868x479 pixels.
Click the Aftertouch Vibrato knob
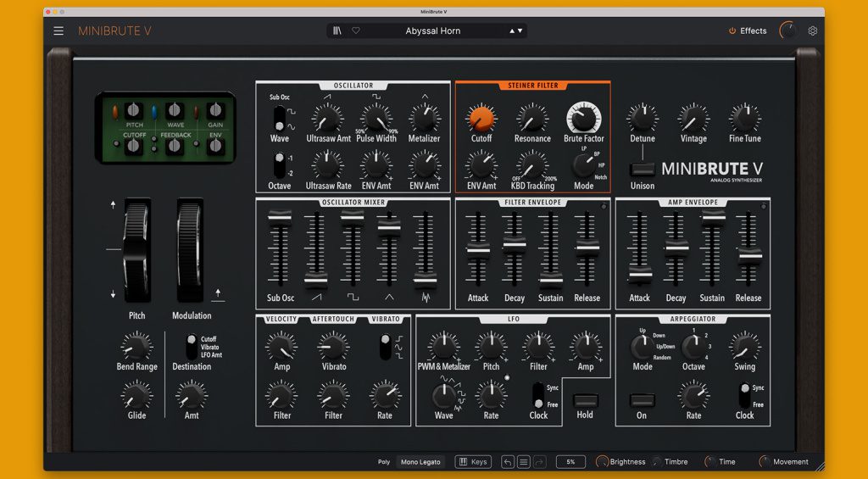(x=333, y=347)
